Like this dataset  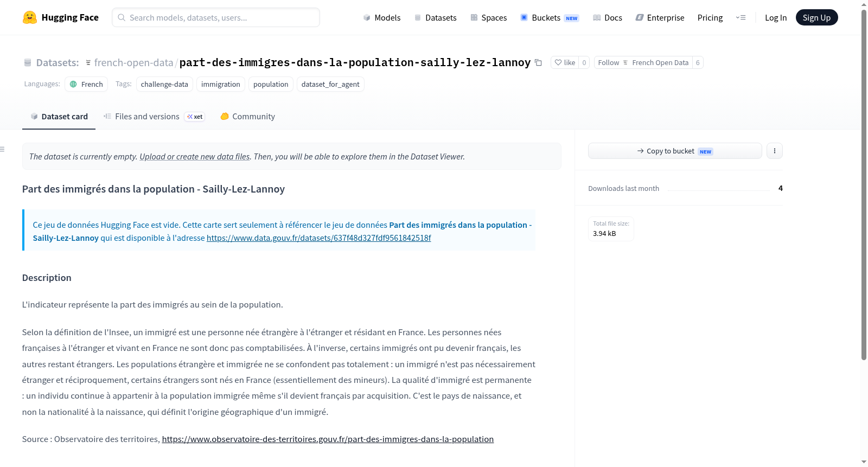tap(565, 62)
